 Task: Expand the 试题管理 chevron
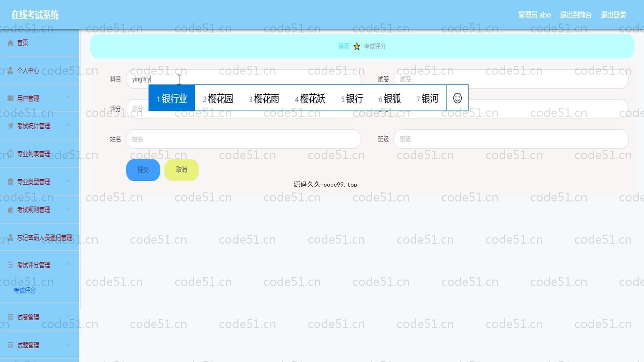point(68,344)
